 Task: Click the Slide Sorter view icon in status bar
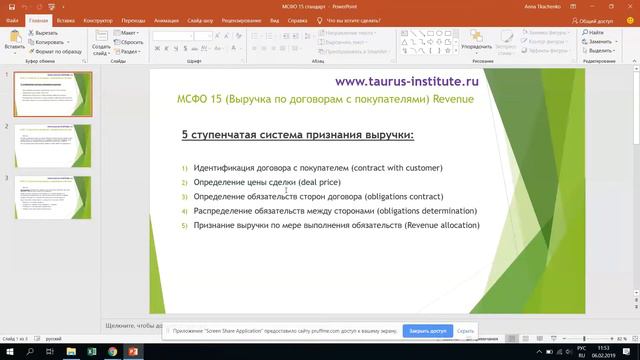tap(526, 338)
